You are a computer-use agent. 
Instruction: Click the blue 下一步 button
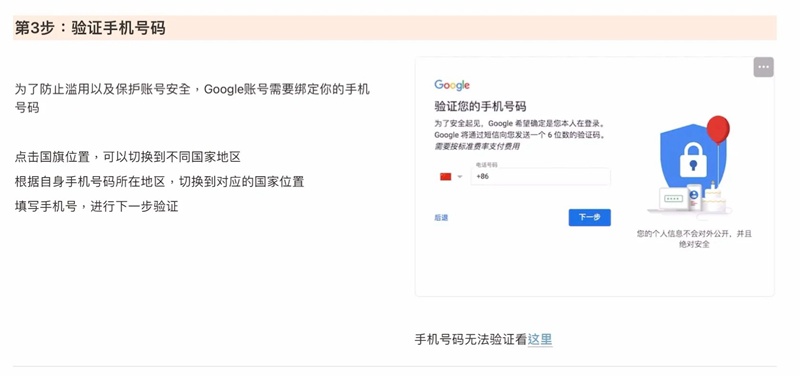click(x=589, y=217)
